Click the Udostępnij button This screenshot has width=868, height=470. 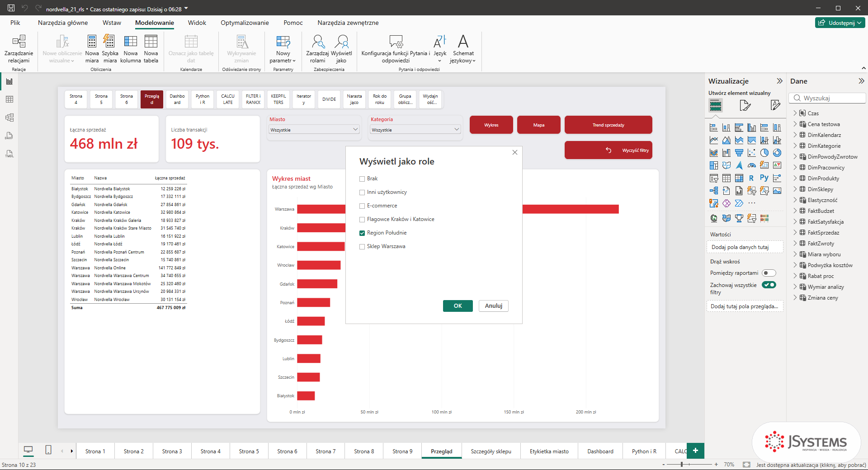point(840,23)
